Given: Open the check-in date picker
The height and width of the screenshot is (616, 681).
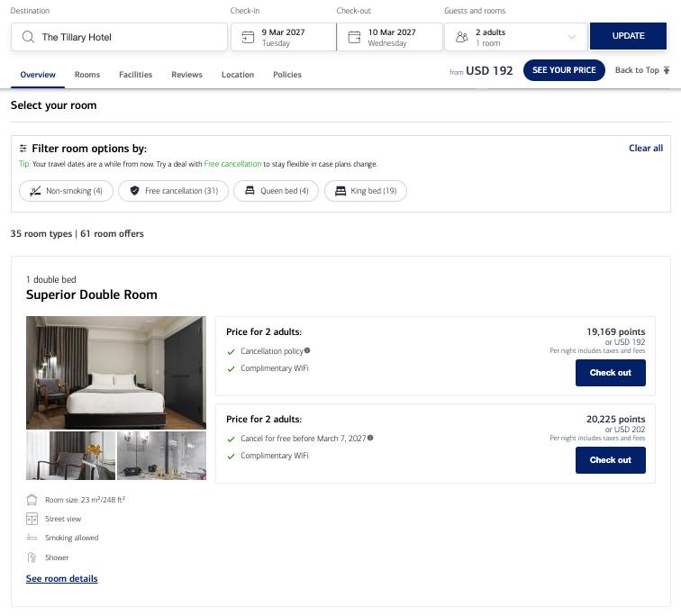Looking at the screenshot, I should [284, 37].
